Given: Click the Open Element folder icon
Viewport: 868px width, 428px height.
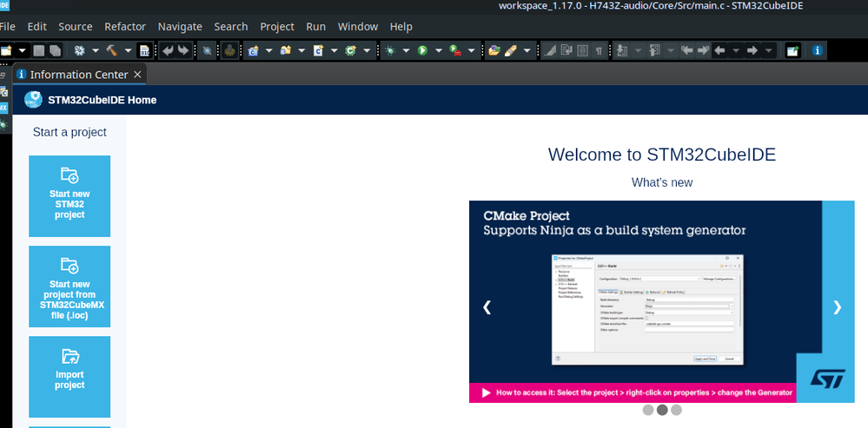Looking at the screenshot, I should 494,51.
